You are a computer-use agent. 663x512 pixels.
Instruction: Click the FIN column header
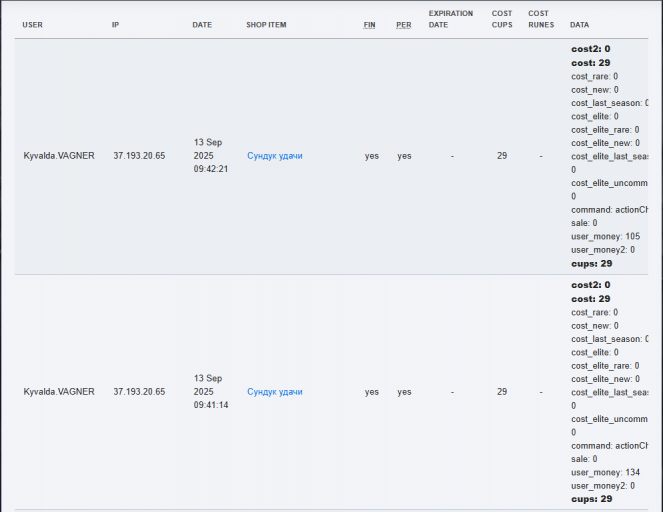point(370,25)
